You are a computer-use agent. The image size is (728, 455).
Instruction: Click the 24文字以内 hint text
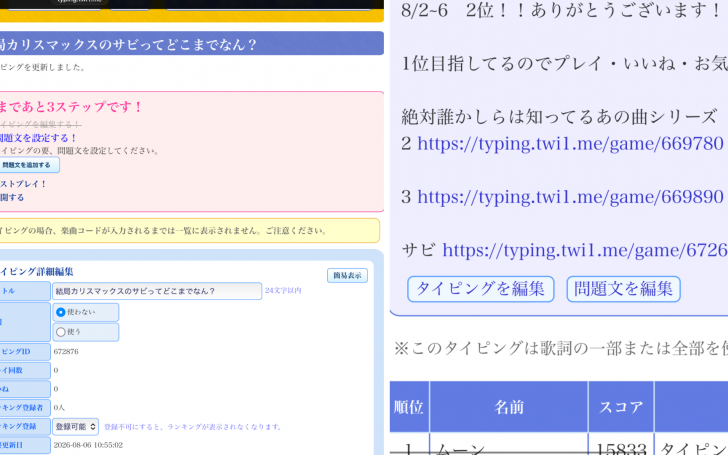(283, 291)
